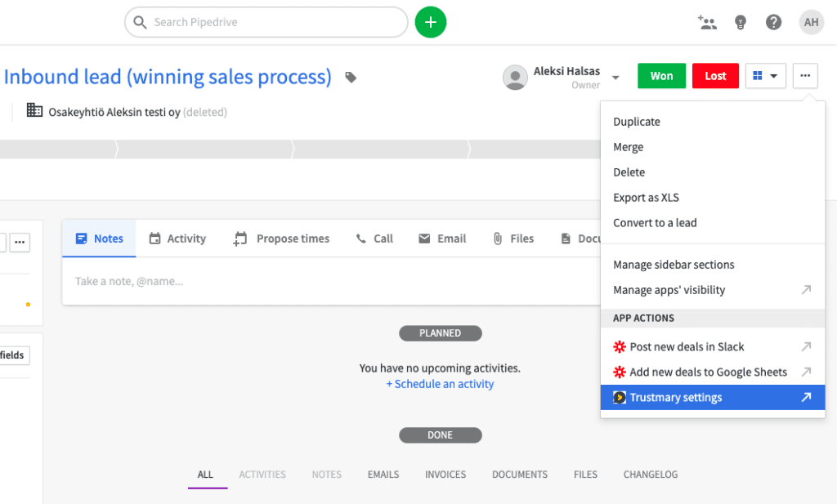Screen dimensions: 837x504
Task: Click the Inbound lead deal title
Action: coord(168,77)
